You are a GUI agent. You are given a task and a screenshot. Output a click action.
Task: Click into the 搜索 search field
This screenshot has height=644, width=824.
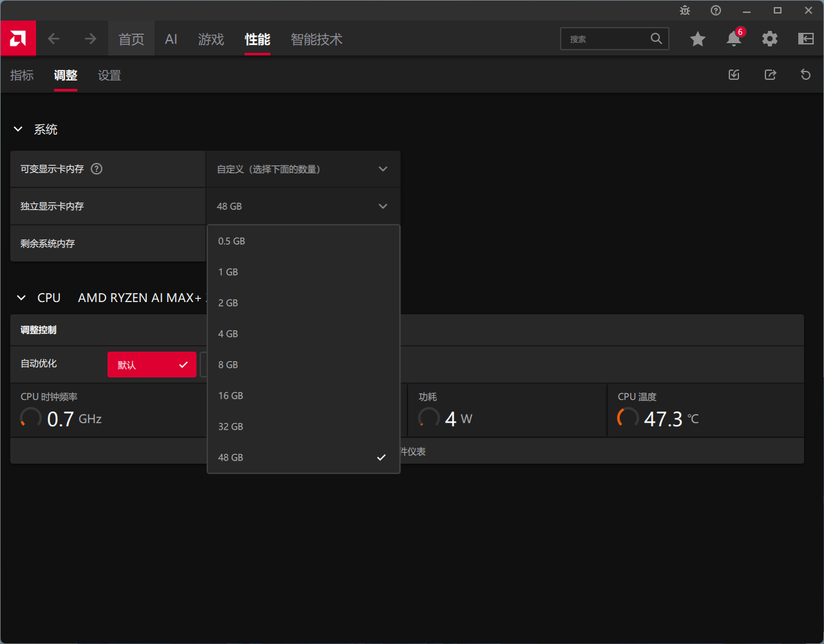615,39
